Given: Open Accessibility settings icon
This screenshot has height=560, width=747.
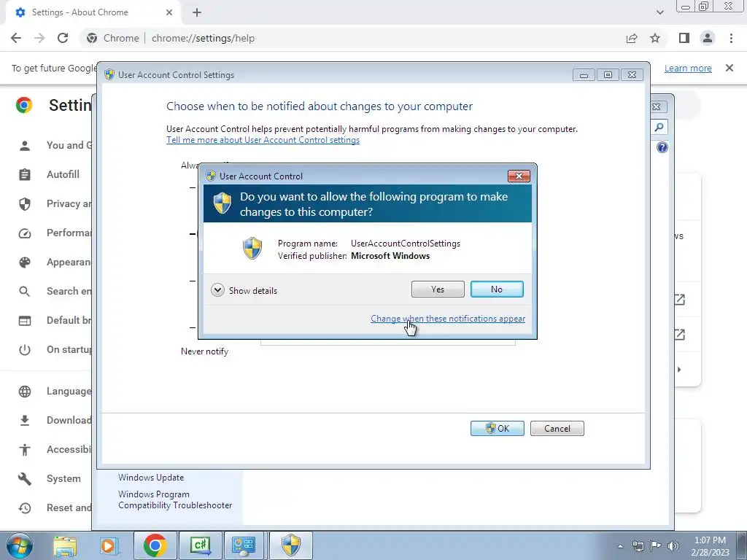Looking at the screenshot, I should [x=25, y=449].
